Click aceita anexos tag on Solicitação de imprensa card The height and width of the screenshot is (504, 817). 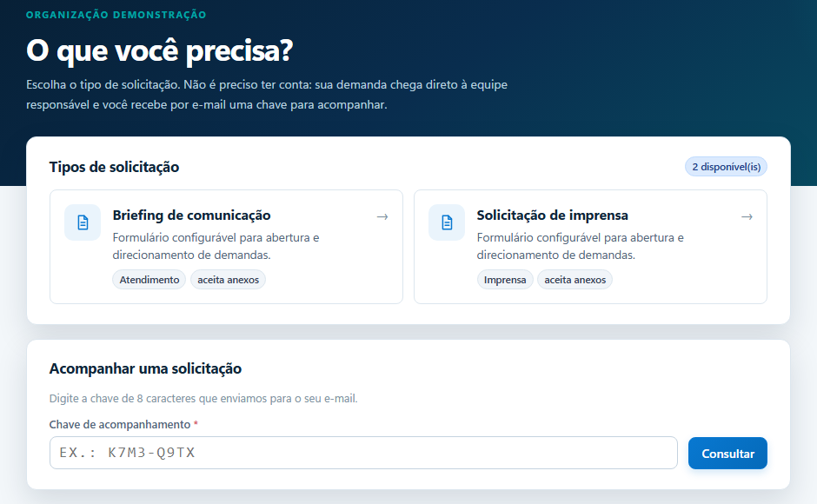[575, 279]
